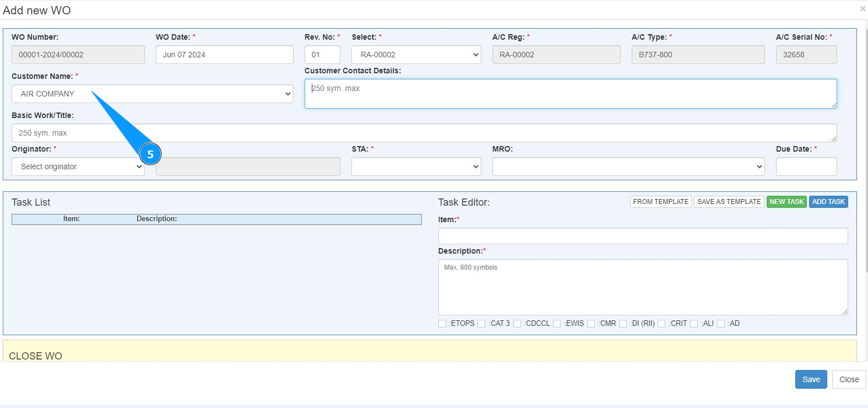Create a task with NEW TASK button

click(786, 202)
